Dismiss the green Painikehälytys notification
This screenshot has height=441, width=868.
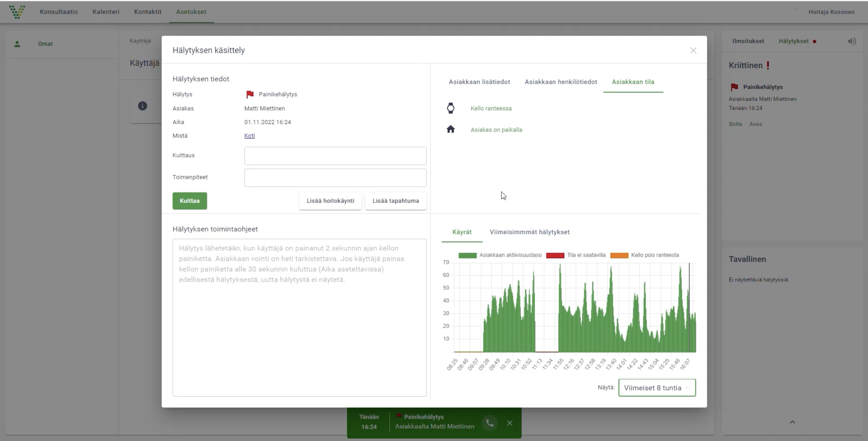coord(509,423)
